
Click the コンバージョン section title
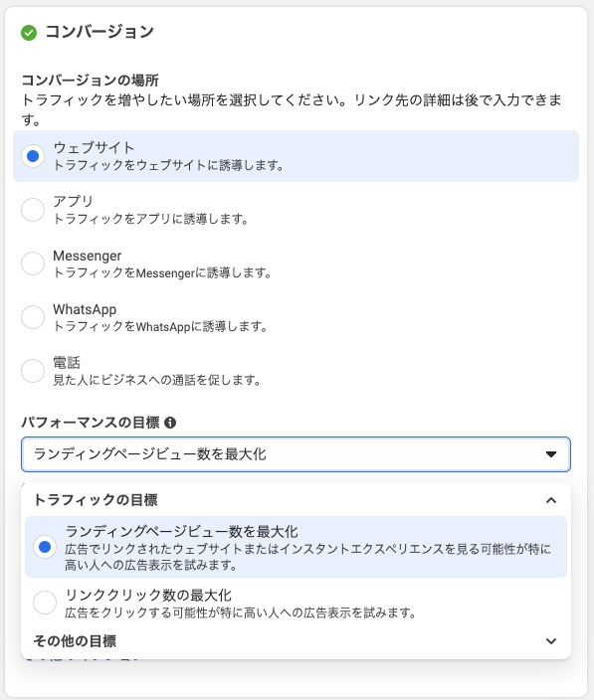tap(99, 32)
